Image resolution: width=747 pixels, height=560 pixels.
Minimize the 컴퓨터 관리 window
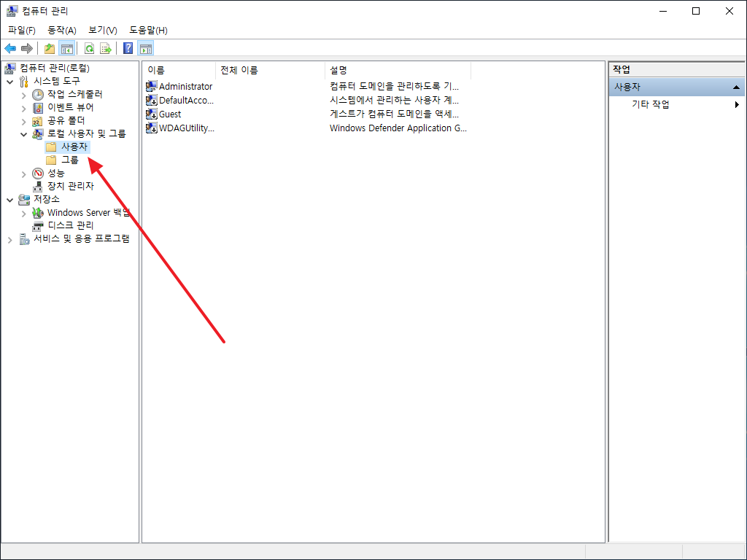point(663,11)
